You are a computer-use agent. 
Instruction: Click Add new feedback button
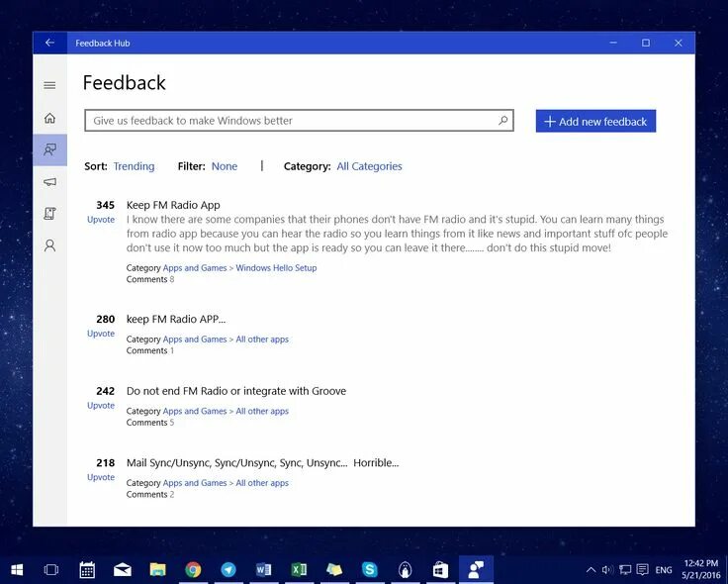595,122
